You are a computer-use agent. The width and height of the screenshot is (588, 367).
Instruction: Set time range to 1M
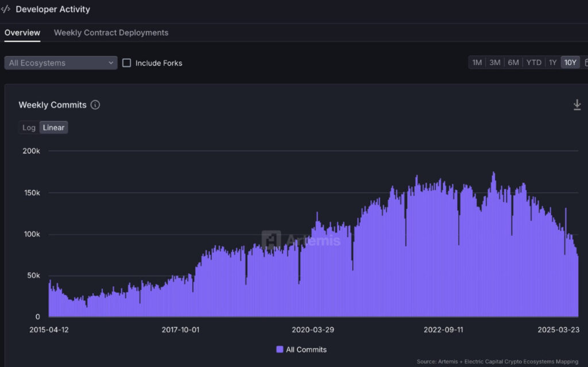coord(477,62)
